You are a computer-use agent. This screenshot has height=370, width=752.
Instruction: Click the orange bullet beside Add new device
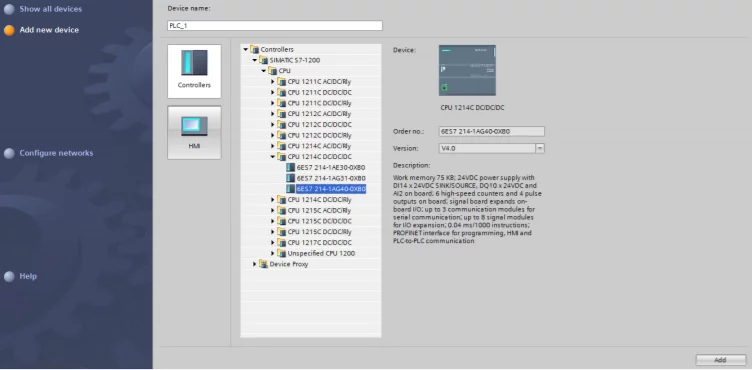(9, 30)
